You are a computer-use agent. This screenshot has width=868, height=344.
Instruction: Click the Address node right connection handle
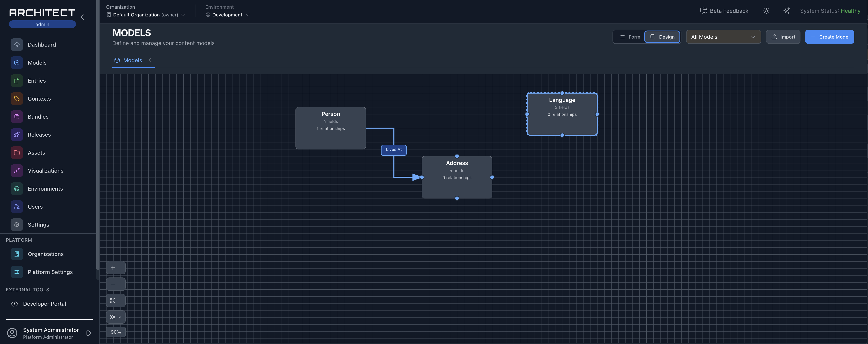pos(492,177)
